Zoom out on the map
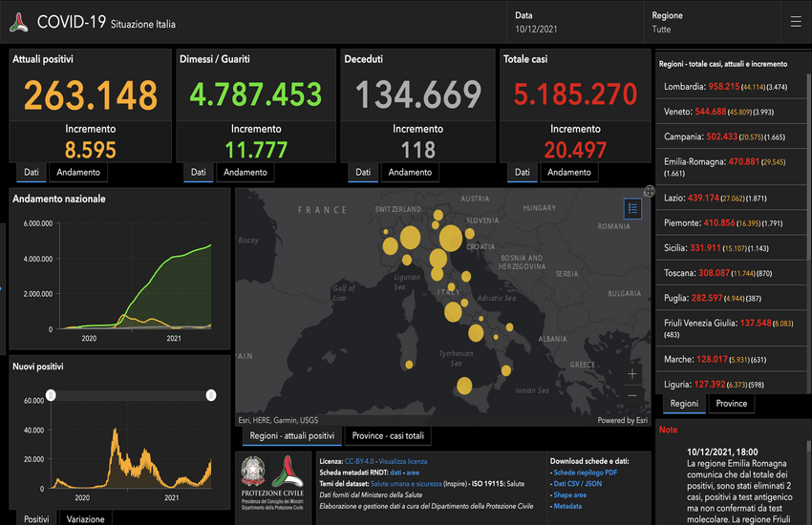Image resolution: width=812 pixels, height=525 pixels. point(632,395)
